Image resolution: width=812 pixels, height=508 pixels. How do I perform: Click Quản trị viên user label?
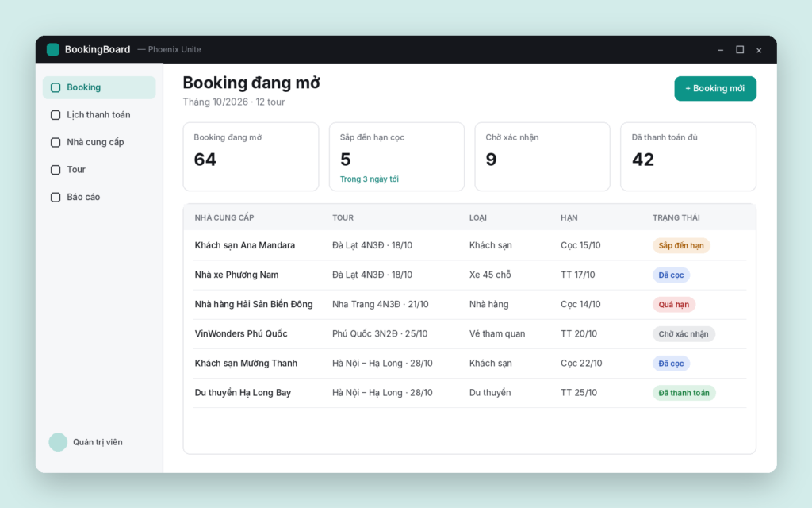pos(98,442)
